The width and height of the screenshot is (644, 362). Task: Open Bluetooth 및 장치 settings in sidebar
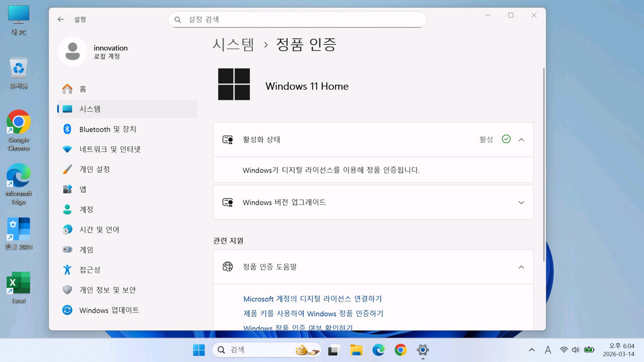pyautogui.click(x=107, y=129)
